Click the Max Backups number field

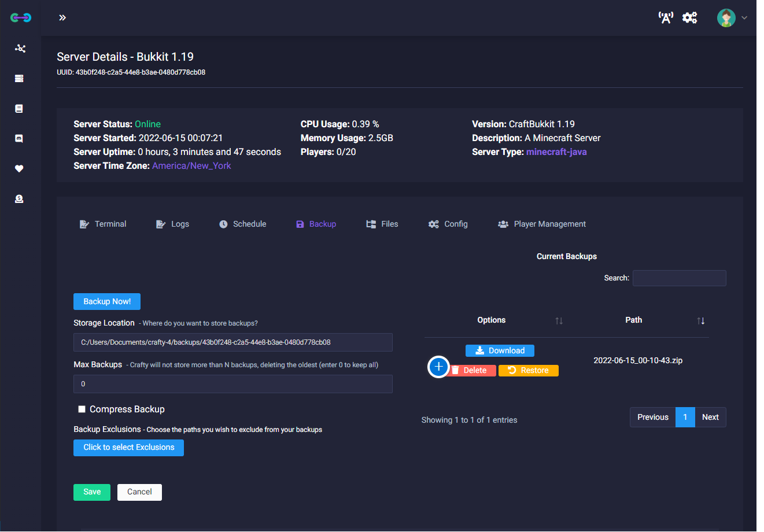[232, 384]
